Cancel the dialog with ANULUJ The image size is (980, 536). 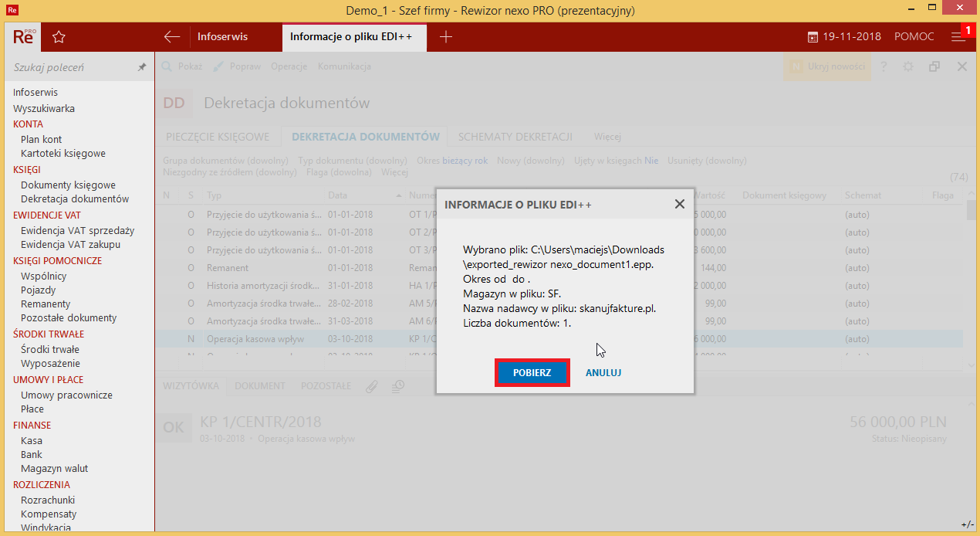[603, 372]
